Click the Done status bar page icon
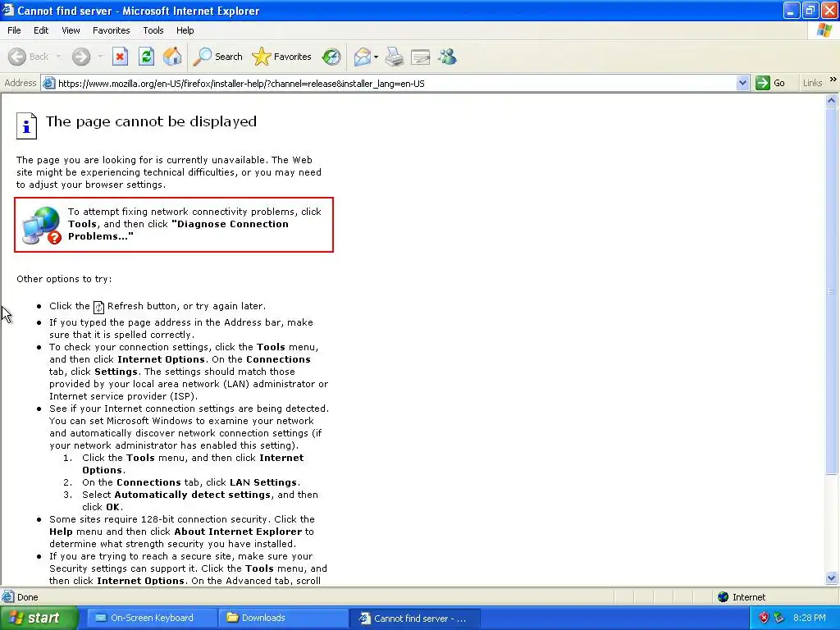Image resolution: width=840 pixels, height=630 pixels. (8, 596)
